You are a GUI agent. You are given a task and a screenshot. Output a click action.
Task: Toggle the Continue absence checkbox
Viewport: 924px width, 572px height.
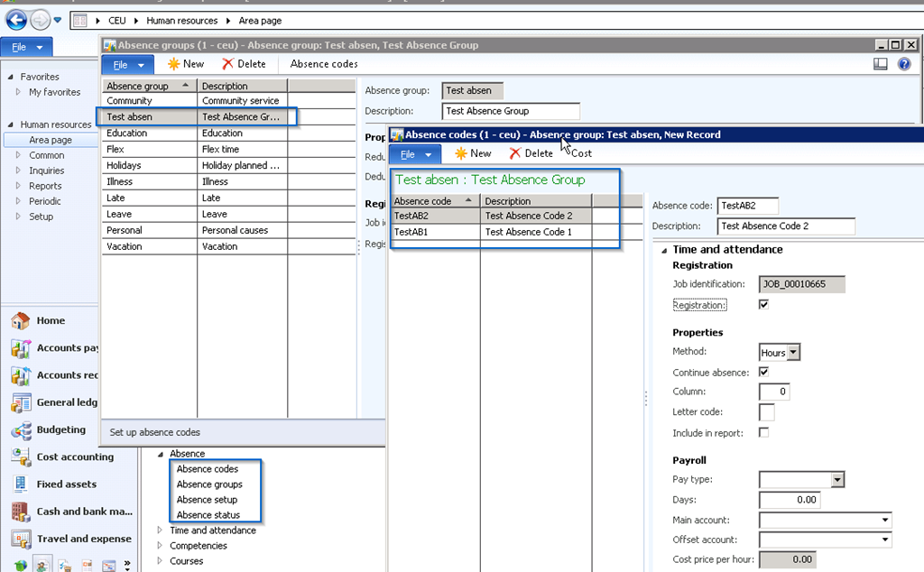(764, 372)
